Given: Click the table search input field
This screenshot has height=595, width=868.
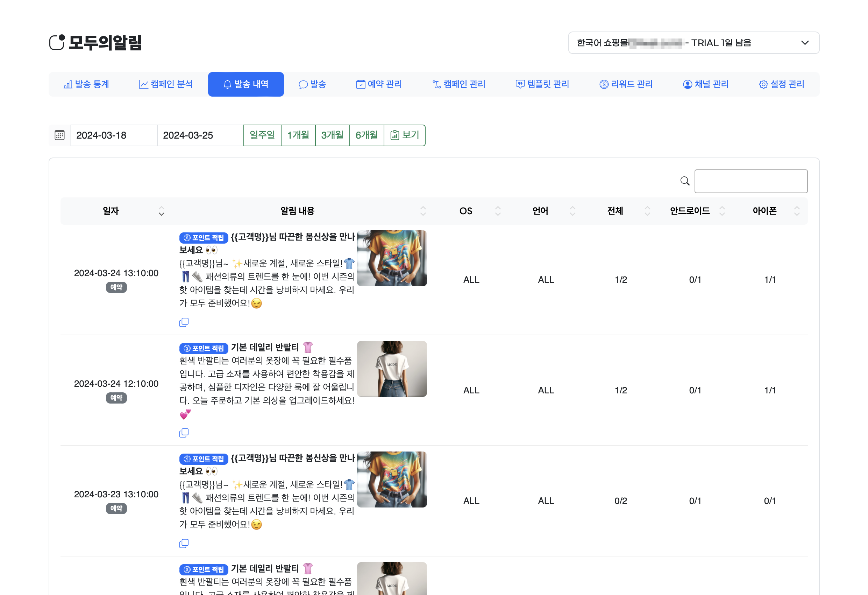Looking at the screenshot, I should [751, 181].
